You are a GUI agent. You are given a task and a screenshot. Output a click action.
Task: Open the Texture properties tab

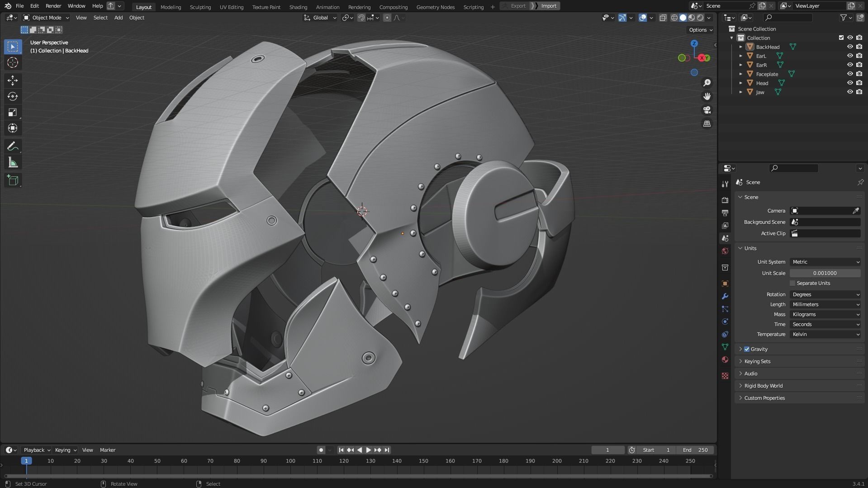click(x=725, y=376)
